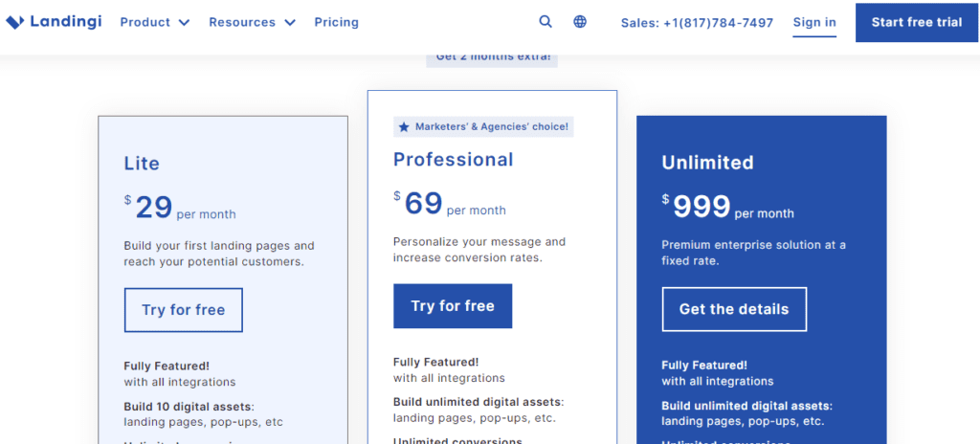This screenshot has width=980, height=444.
Task: Click Get the details under Unlimited plan
Action: pyautogui.click(x=734, y=309)
